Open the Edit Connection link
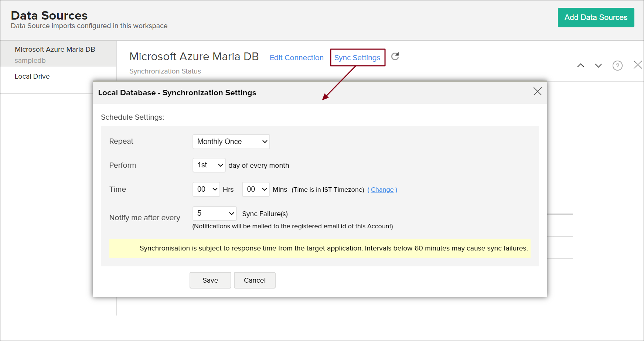644x341 pixels. pyautogui.click(x=296, y=58)
